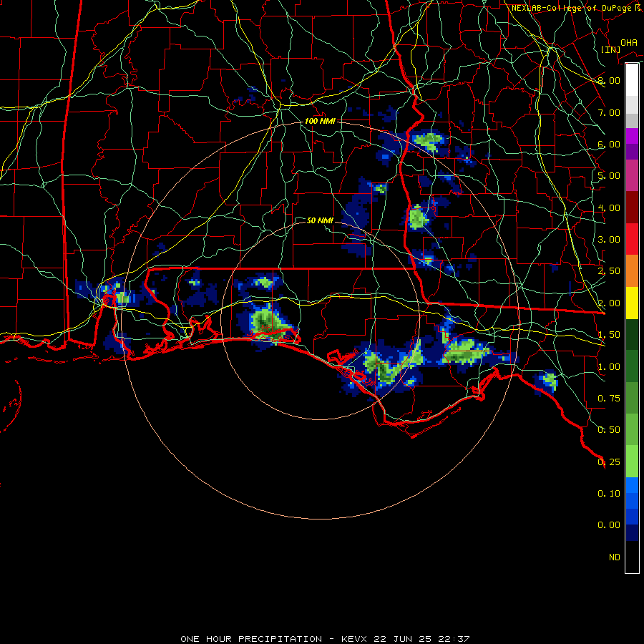This screenshot has width=644, height=644.
Task: Select the 5.00 legend value
Action: click(609, 176)
